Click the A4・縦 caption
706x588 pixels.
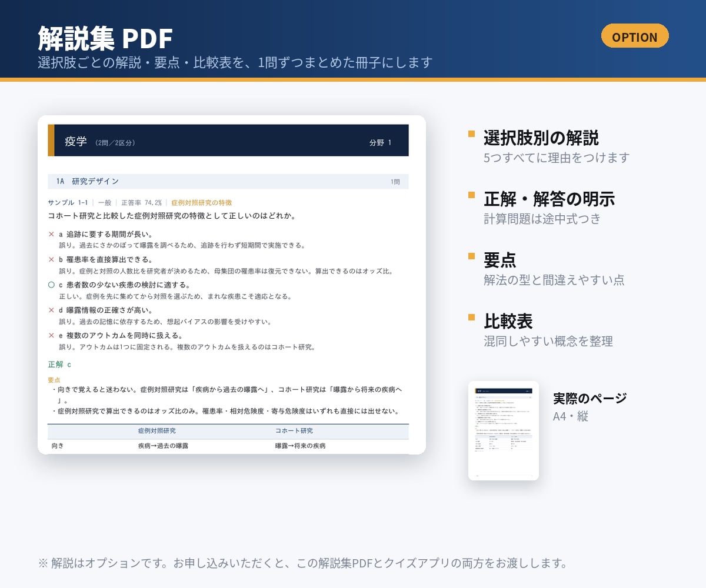571,416
